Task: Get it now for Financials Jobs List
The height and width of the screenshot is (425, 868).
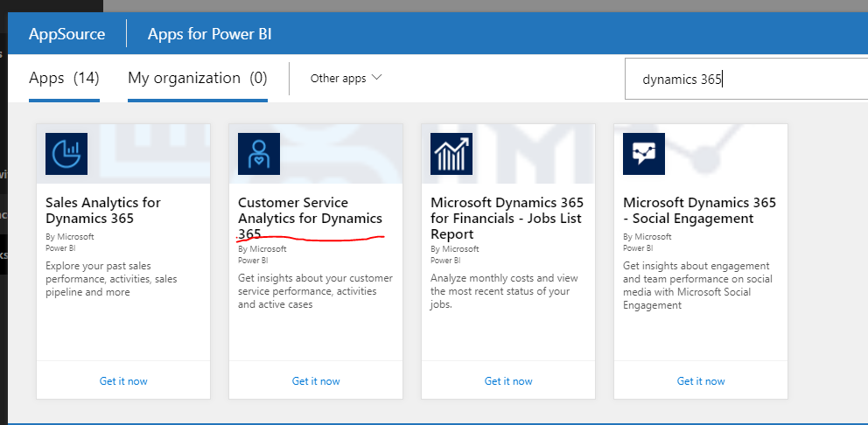Action: [508, 381]
